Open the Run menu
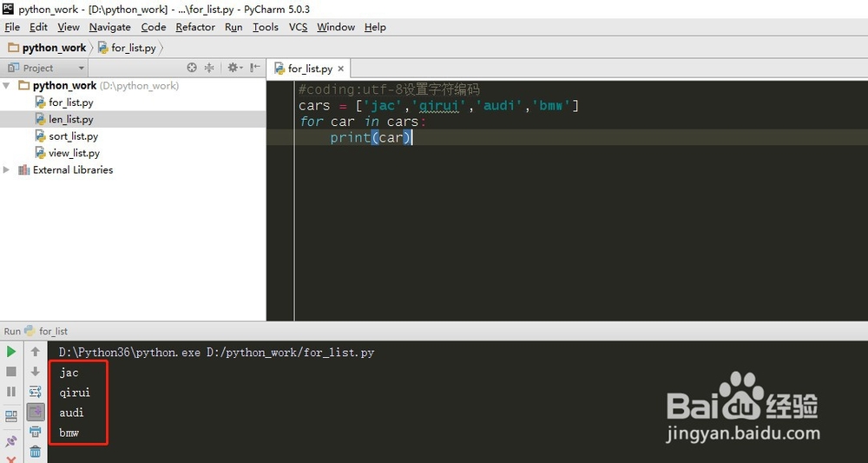Viewport: 868px width, 463px height. [233, 27]
